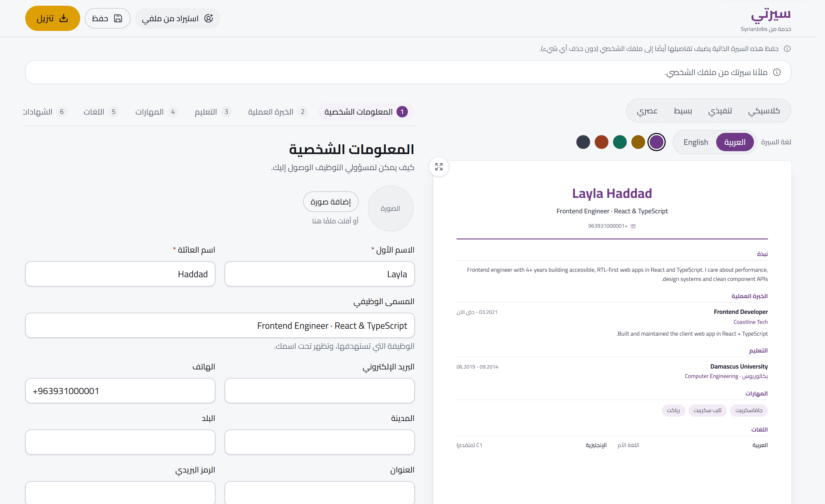Select the تنفيذي template style
The height and width of the screenshot is (504, 825).
click(x=720, y=111)
